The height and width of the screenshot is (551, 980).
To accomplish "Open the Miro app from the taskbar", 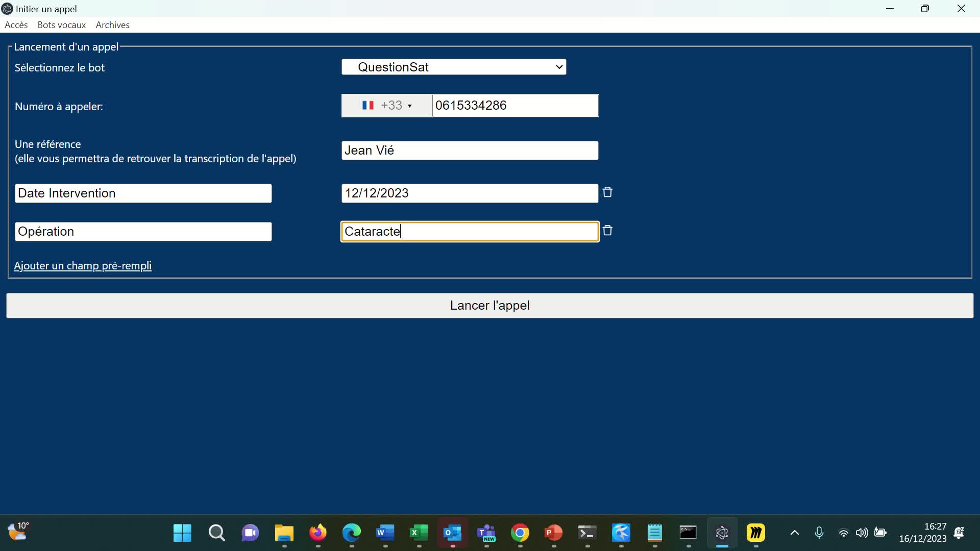I will 755,533.
